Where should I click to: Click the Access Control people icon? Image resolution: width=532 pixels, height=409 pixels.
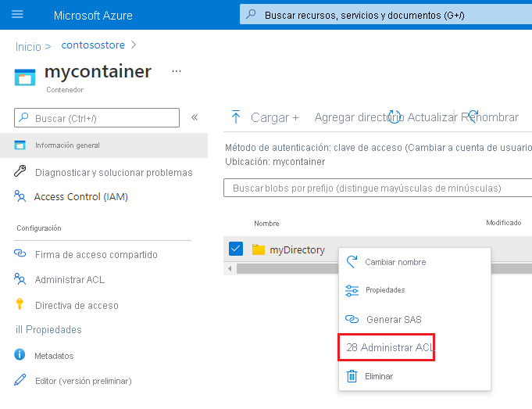20,196
